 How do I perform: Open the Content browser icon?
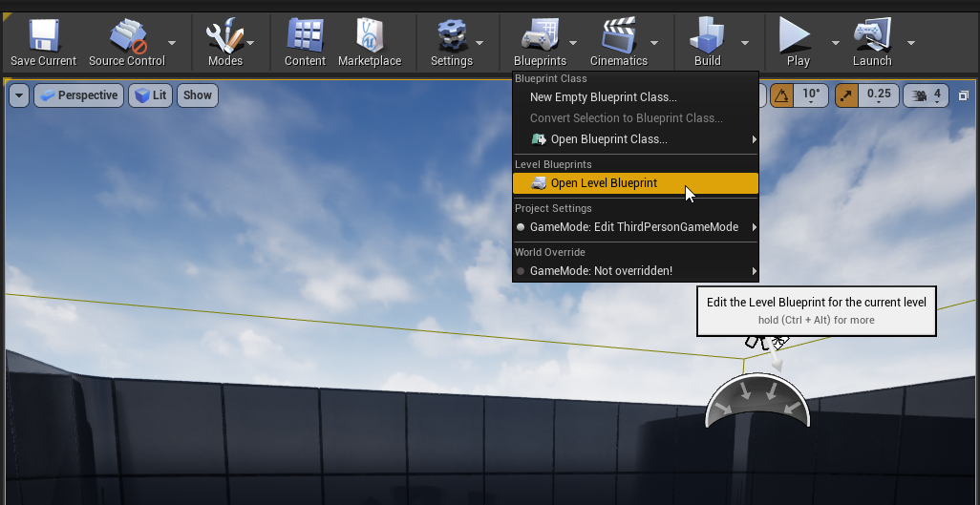[305, 35]
